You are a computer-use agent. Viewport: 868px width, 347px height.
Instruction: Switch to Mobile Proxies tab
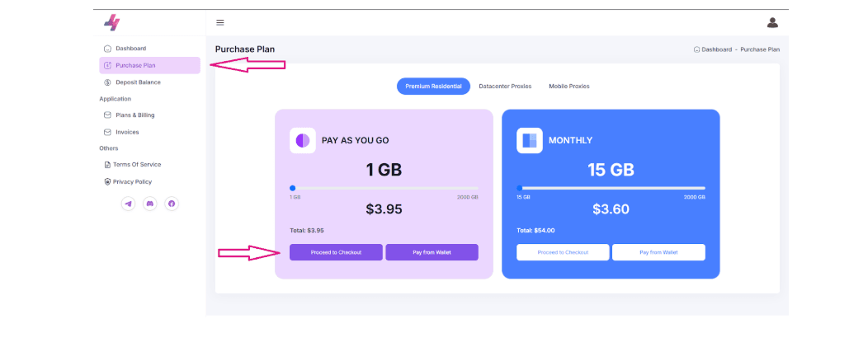(569, 87)
